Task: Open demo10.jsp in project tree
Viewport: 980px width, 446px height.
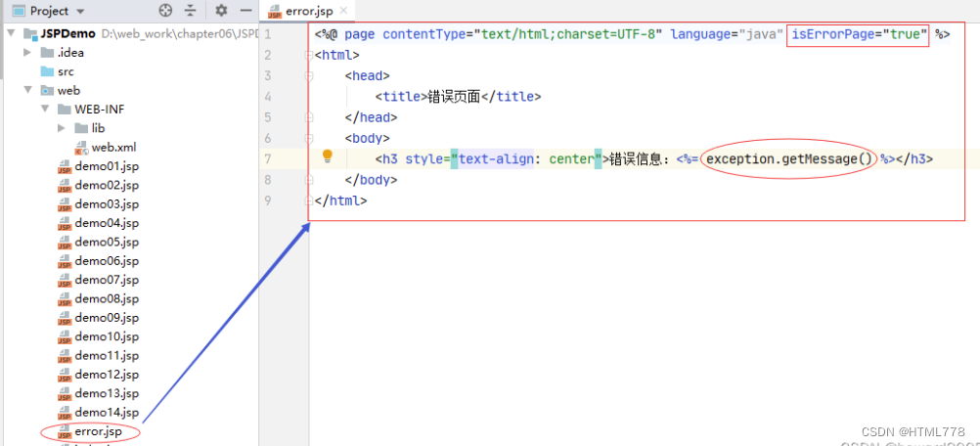Action: [x=107, y=336]
